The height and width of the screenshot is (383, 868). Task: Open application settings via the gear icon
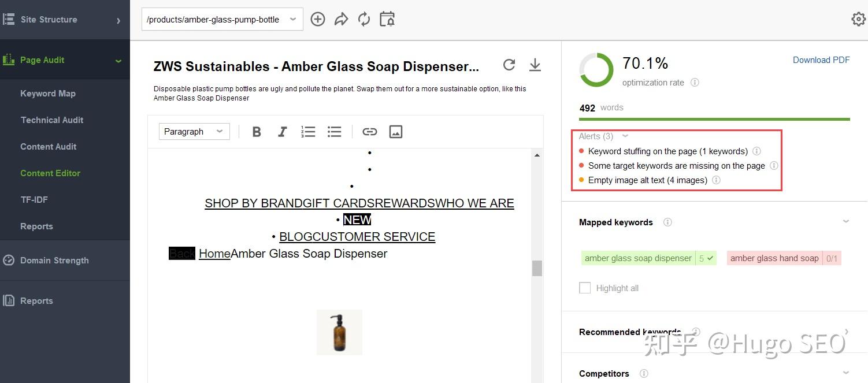tap(858, 18)
